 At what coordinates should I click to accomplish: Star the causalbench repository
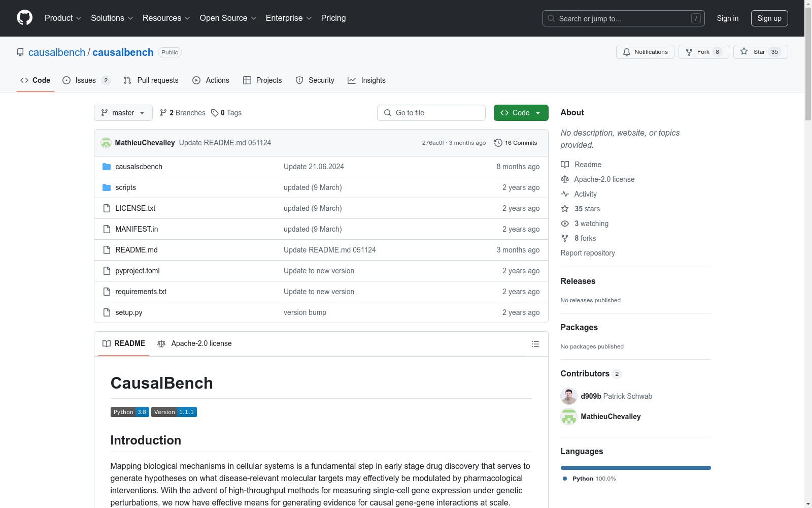tap(760, 52)
